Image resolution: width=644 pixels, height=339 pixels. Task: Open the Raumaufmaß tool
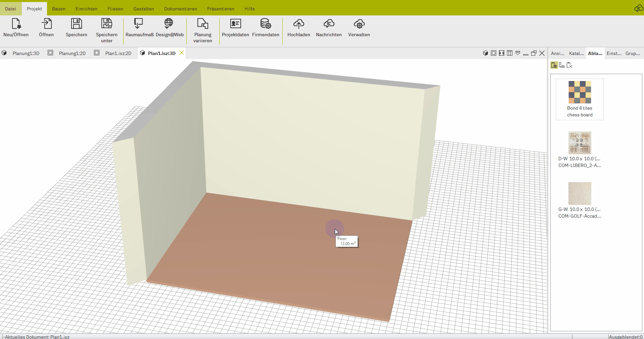click(x=139, y=27)
